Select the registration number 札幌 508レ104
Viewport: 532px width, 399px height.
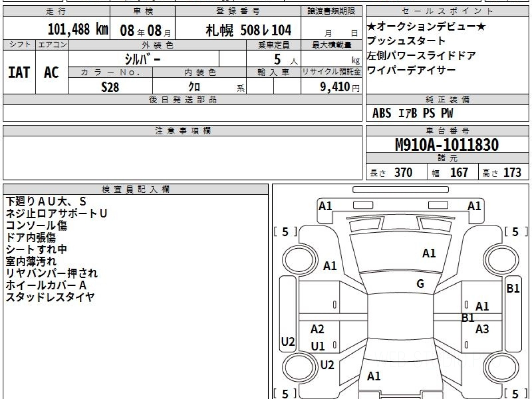[x=248, y=30]
